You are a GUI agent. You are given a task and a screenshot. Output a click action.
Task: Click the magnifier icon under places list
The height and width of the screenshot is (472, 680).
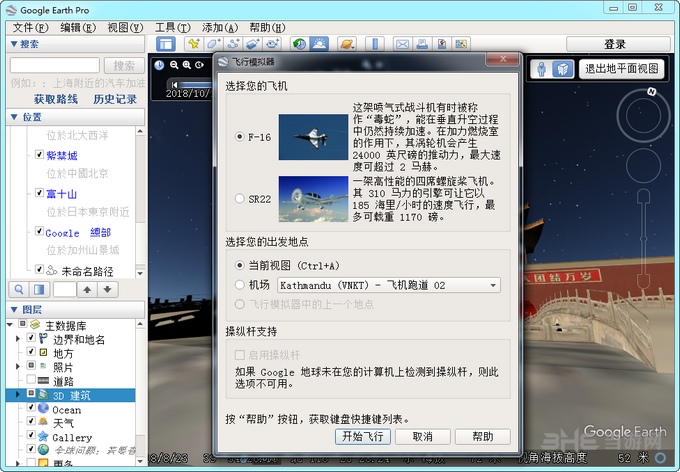[x=19, y=289]
